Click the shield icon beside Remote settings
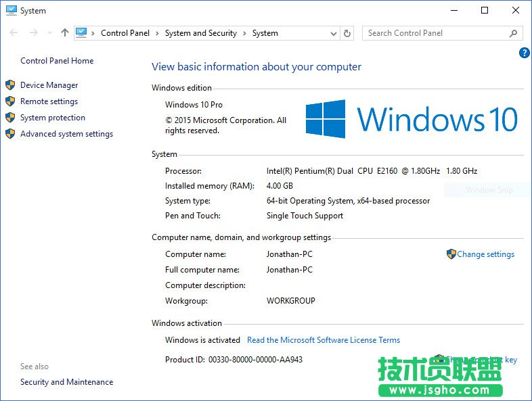The width and height of the screenshot is (532, 401). point(11,101)
